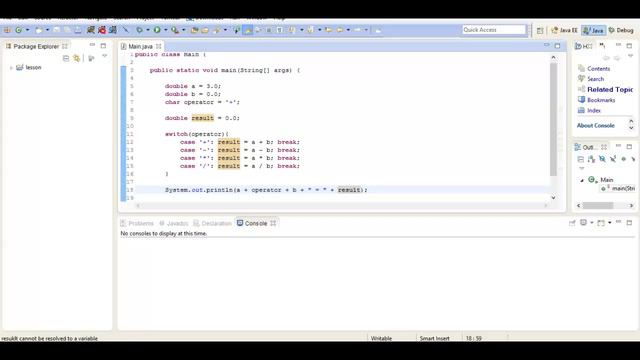The width and height of the screenshot is (640, 360).
Task: Click the 'switch(operator){' line
Action: coord(196,134)
